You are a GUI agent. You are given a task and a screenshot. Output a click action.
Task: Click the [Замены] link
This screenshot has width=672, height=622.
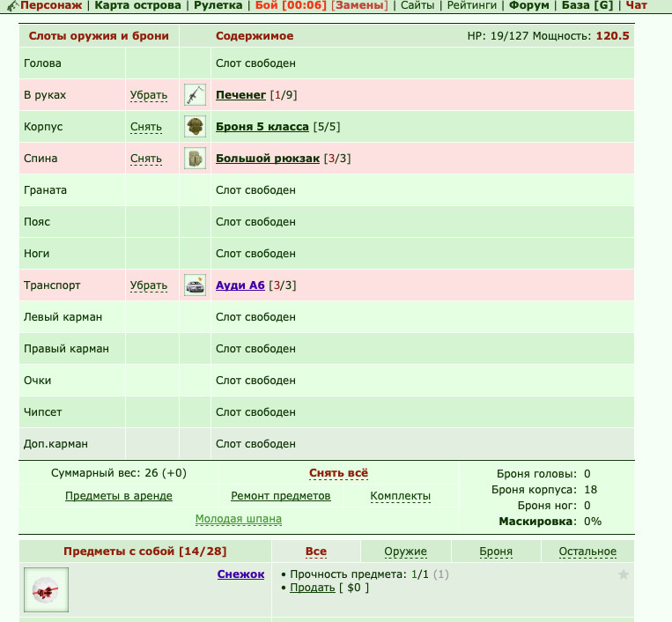tap(359, 5)
